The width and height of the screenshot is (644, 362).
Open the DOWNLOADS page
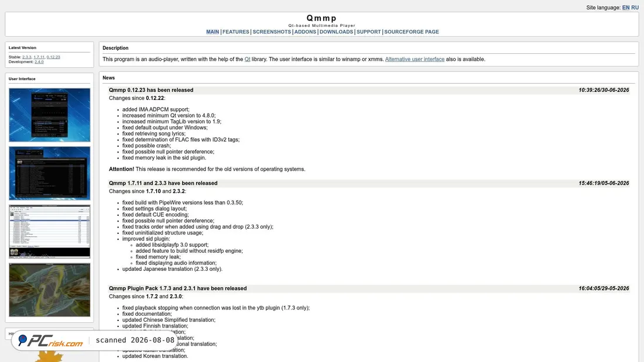337,32
